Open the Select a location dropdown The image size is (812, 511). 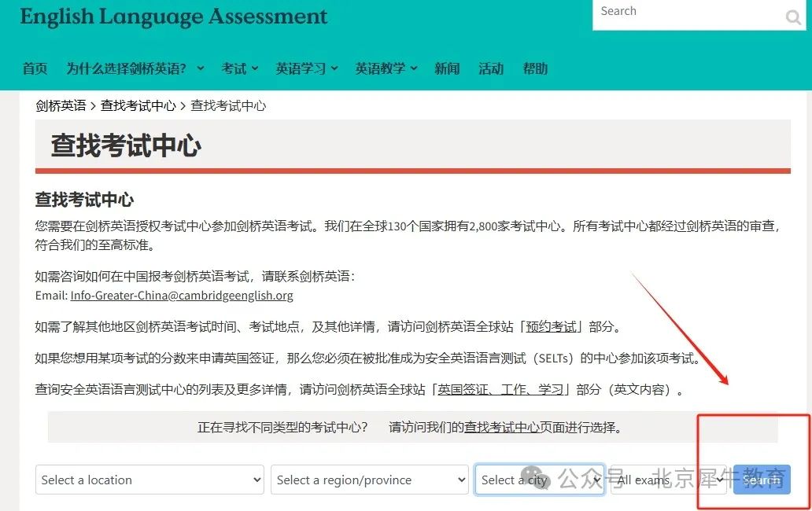click(x=149, y=480)
